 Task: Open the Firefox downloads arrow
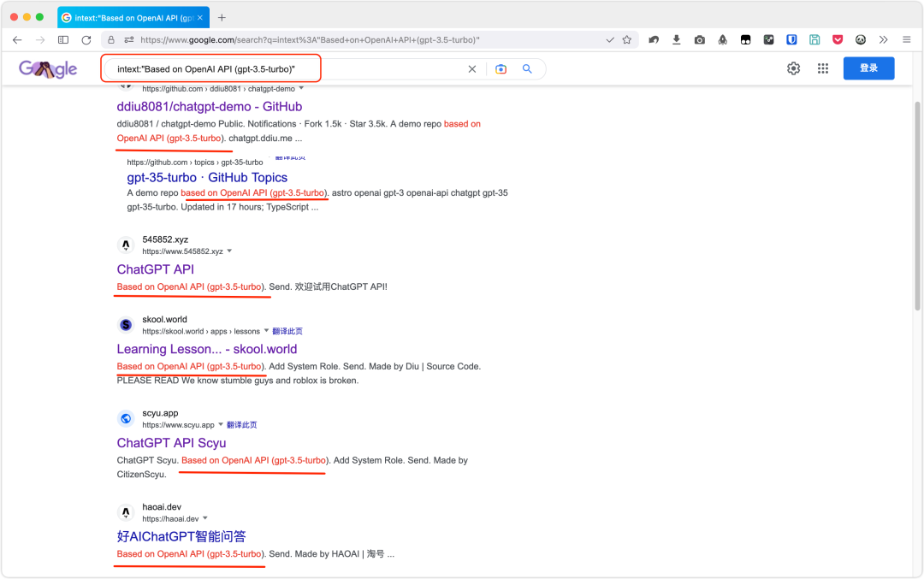tap(677, 39)
